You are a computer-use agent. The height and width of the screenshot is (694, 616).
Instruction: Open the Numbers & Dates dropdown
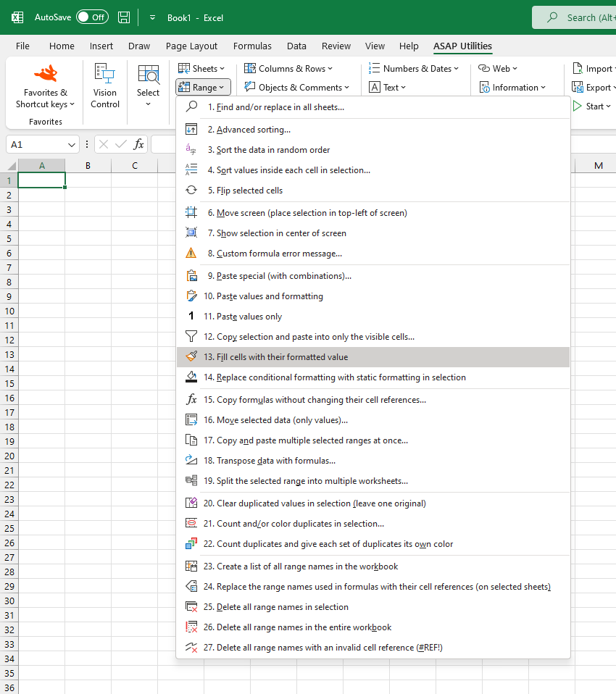(414, 69)
